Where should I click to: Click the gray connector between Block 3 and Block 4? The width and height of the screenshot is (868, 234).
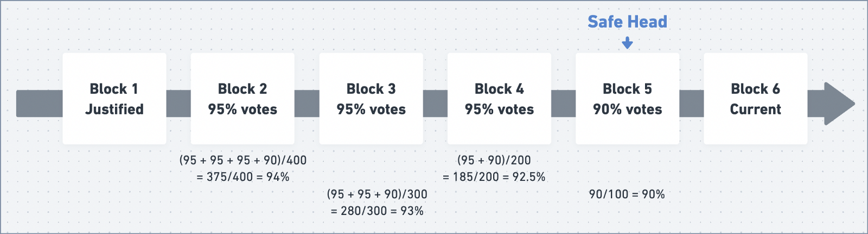pos(435,103)
